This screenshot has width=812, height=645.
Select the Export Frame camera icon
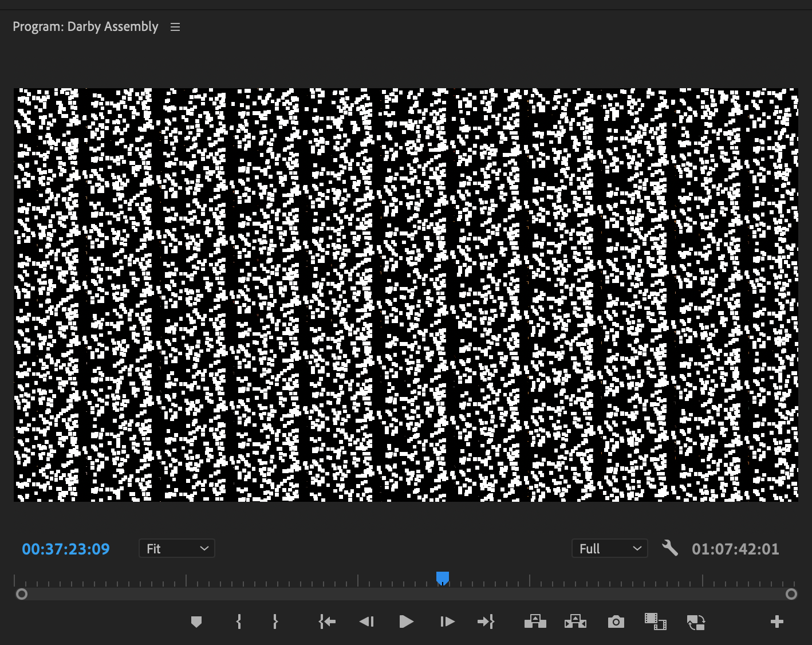pos(616,622)
